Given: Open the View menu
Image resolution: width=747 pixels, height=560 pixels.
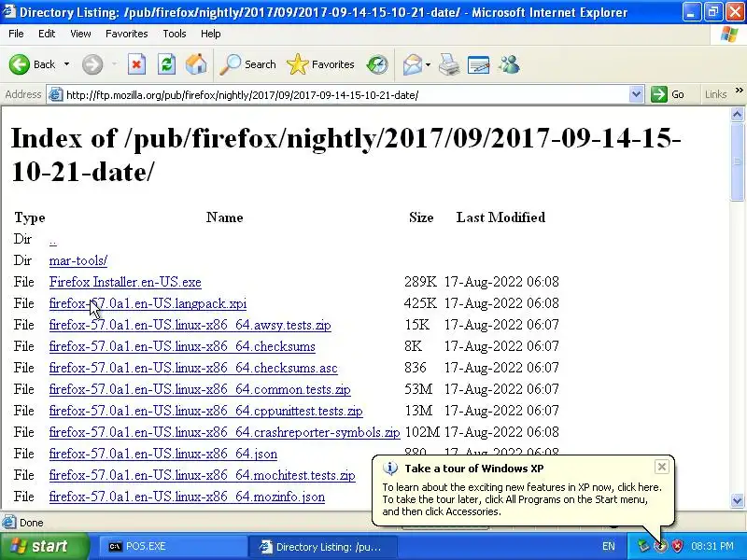Looking at the screenshot, I should (x=80, y=34).
